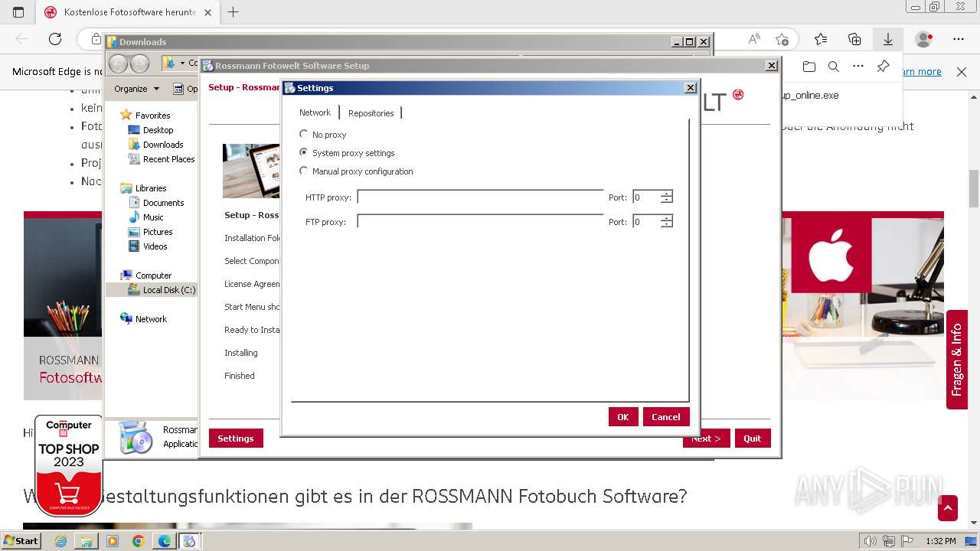Open more options in downloads flyout
This screenshot has height=551, width=980.
pos(858,67)
